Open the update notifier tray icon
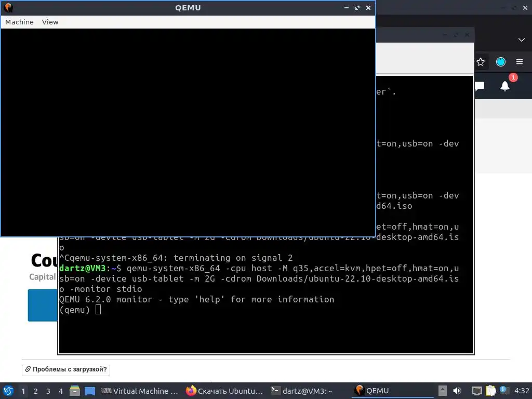 [x=503, y=390]
